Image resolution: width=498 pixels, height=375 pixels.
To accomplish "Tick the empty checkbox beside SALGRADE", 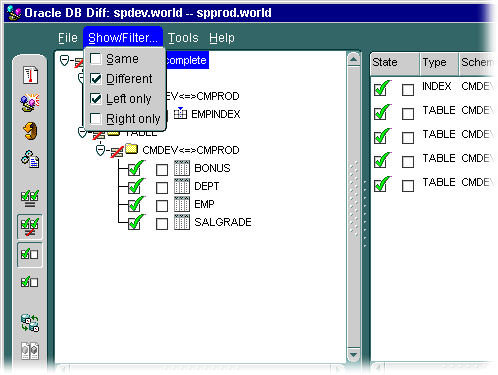I will [162, 224].
